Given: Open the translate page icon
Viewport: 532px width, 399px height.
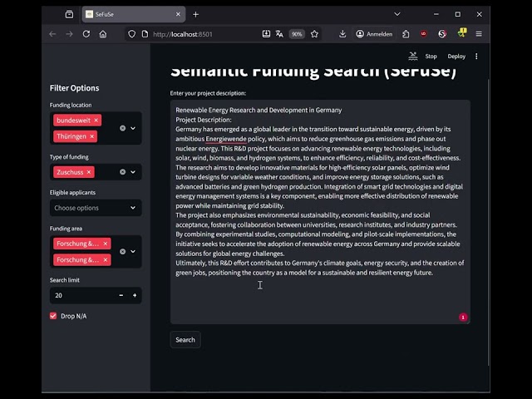Looking at the screenshot, I should [x=279, y=34].
